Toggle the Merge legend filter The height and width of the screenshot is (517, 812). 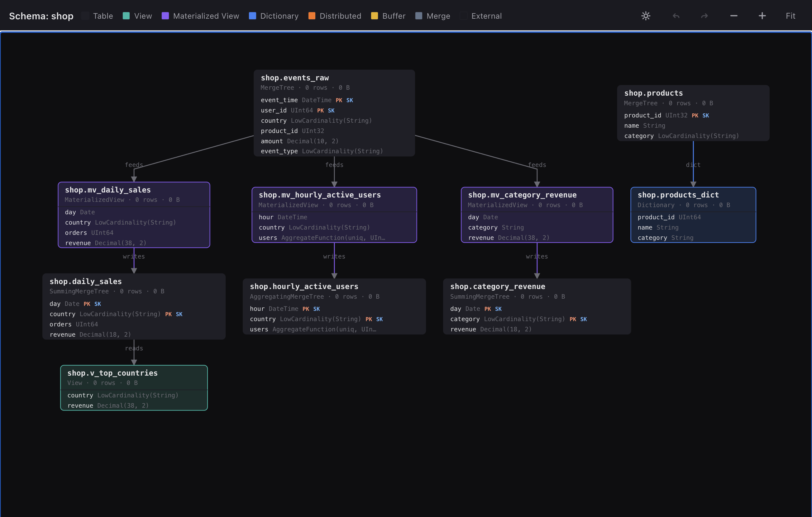coord(432,16)
